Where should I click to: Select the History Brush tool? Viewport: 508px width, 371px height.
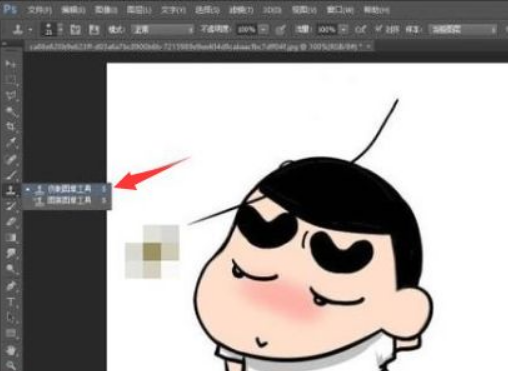click(10, 206)
